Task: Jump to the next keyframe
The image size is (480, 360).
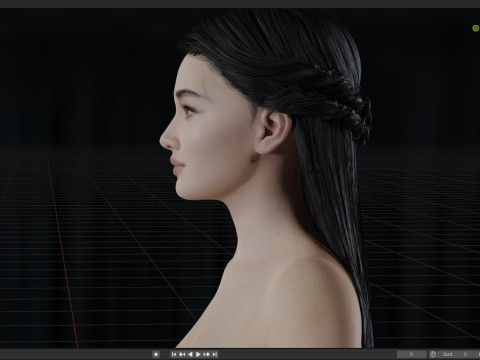Action: (206, 354)
